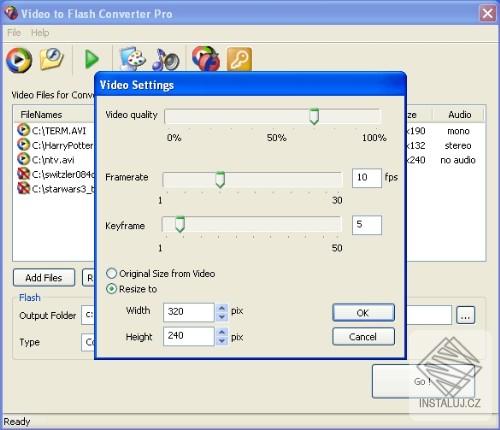
Task: Click crossed icon beside C:\starwars3 entry
Action: click(x=23, y=188)
